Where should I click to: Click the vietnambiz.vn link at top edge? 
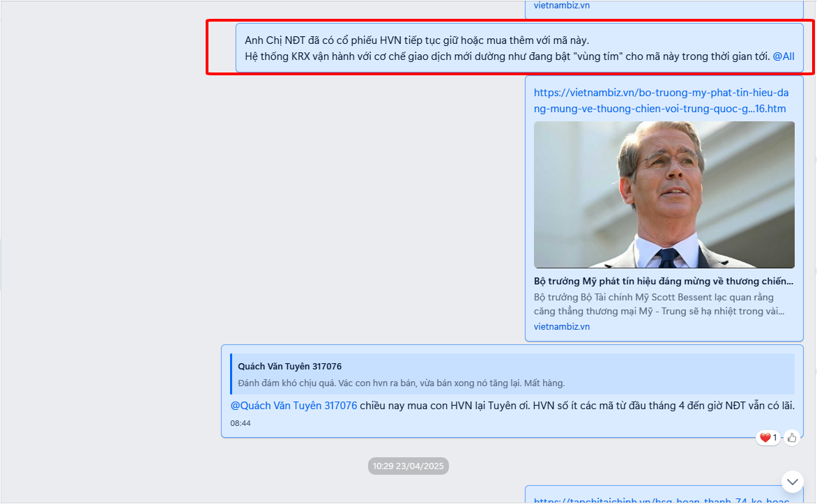(x=562, y=5)
